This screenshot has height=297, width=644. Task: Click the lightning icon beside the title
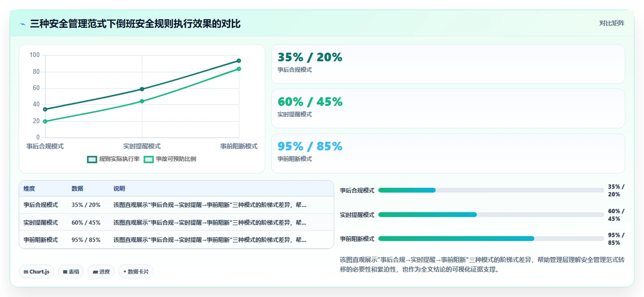(23, 24)
